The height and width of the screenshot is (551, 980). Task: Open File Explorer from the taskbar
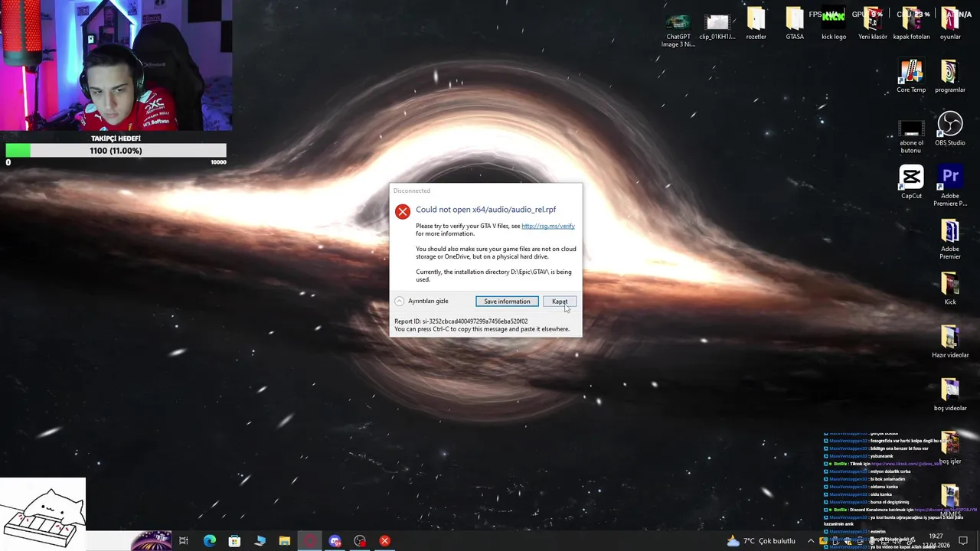point(285,541)
